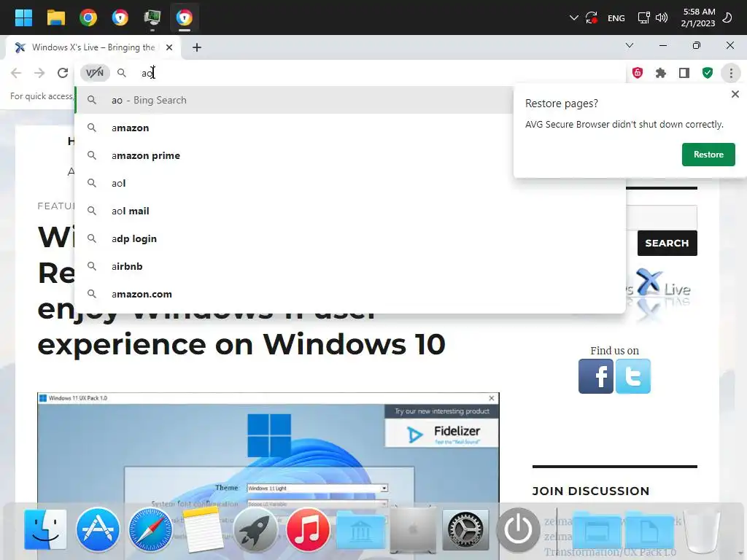
Task: Open the AVG privacy guard extension icon
Action: point(638,73)
